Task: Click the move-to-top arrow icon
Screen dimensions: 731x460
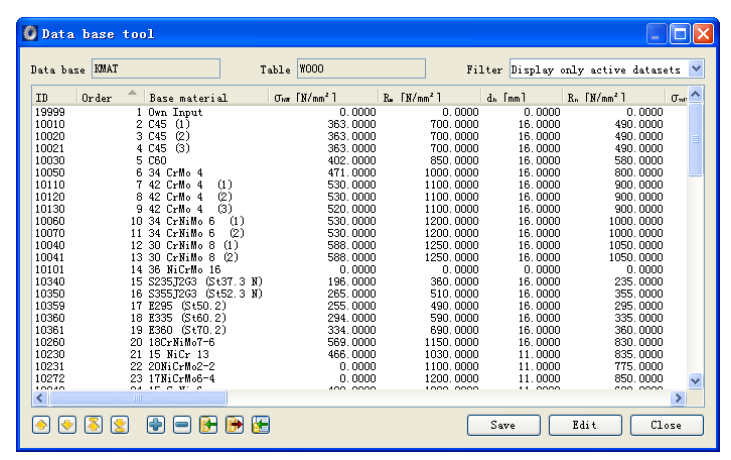Action: coord(93,425)
